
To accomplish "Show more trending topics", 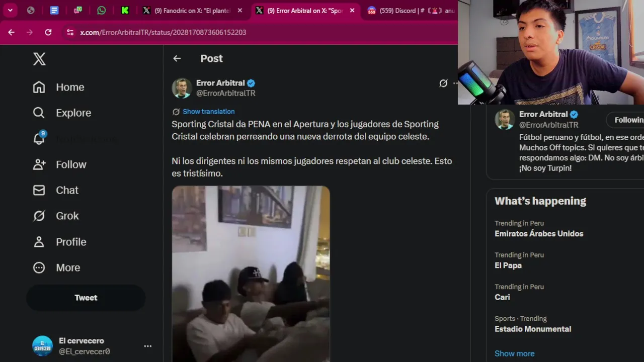I will point(514,353).
